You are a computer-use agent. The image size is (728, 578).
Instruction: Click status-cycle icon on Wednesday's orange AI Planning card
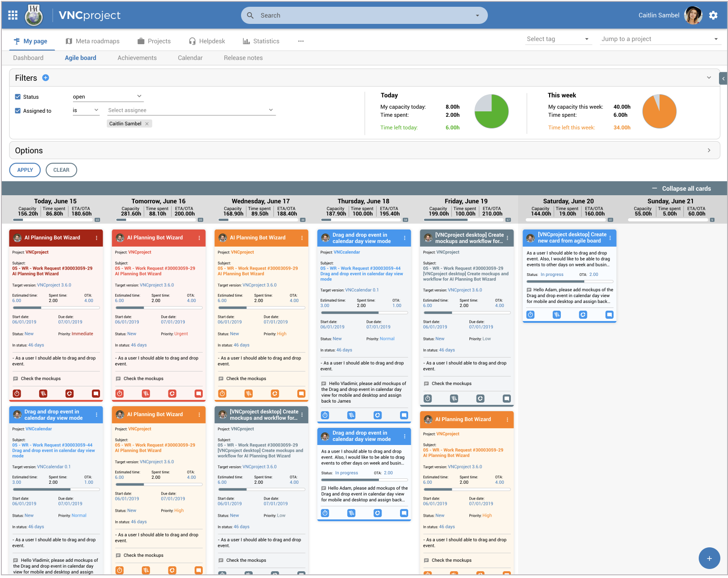click(275, 394)
